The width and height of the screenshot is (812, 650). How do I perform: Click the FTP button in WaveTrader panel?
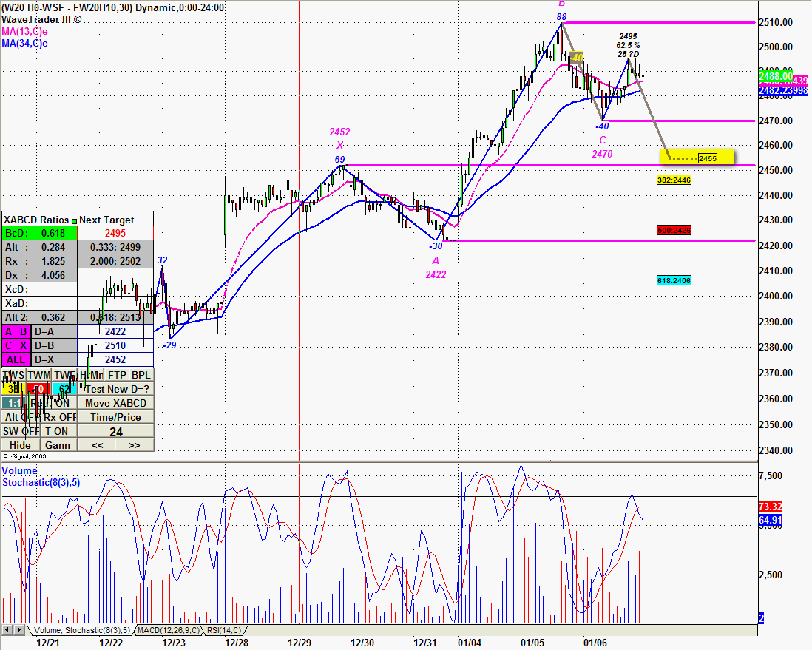[x=117, y=375]
